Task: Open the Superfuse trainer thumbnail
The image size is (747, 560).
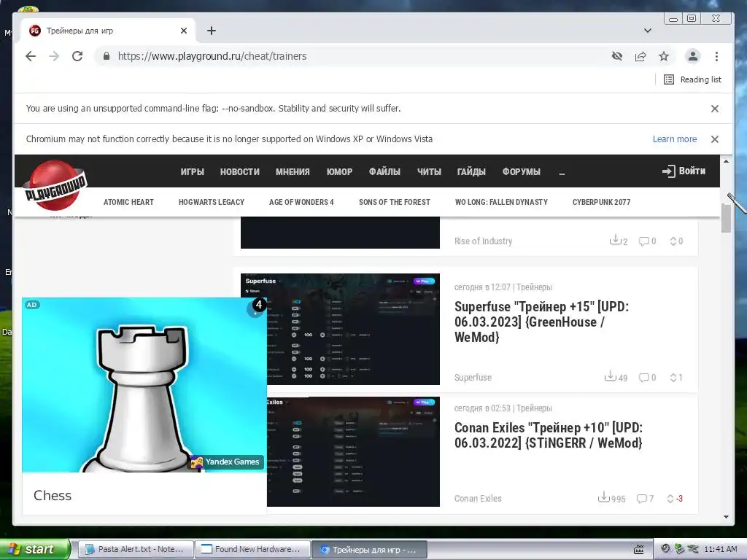Action: pyautogui.click(x=340, y=329)
